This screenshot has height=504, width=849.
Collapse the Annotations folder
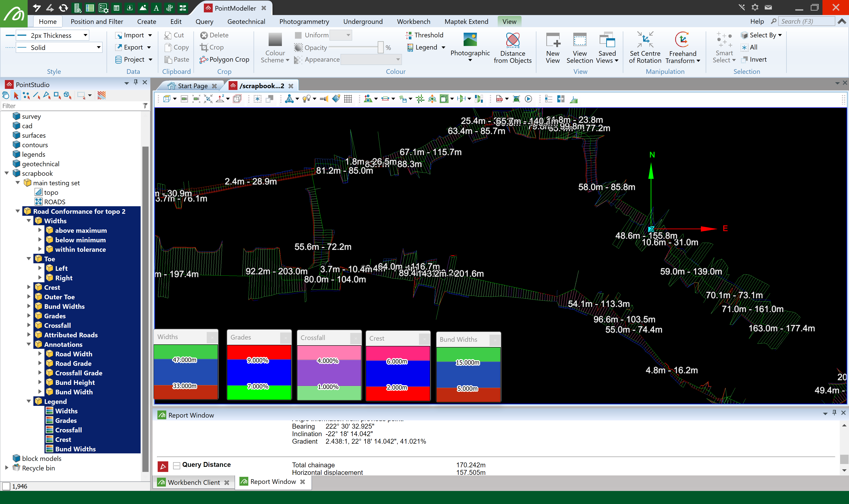[x=29, y=344]
